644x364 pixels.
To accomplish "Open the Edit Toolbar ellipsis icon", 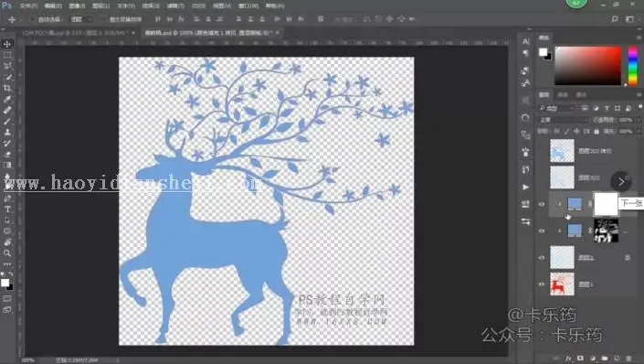I will click(x=7, y=264).
